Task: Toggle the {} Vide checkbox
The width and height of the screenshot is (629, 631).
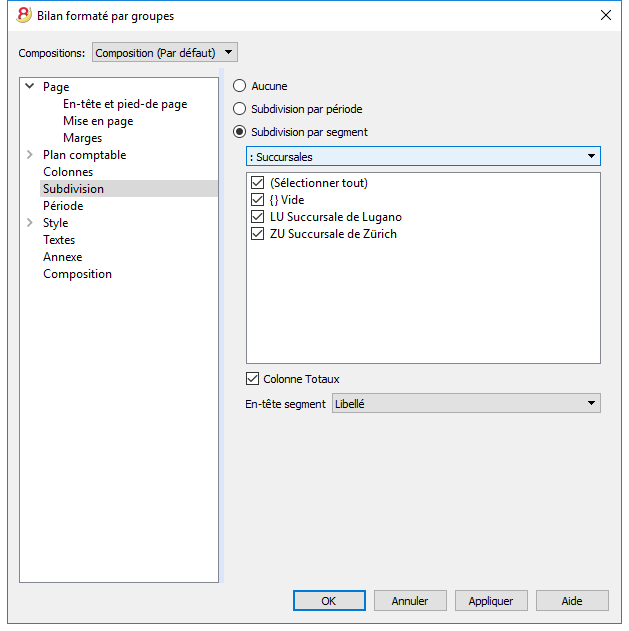Action: pos(258,200)
